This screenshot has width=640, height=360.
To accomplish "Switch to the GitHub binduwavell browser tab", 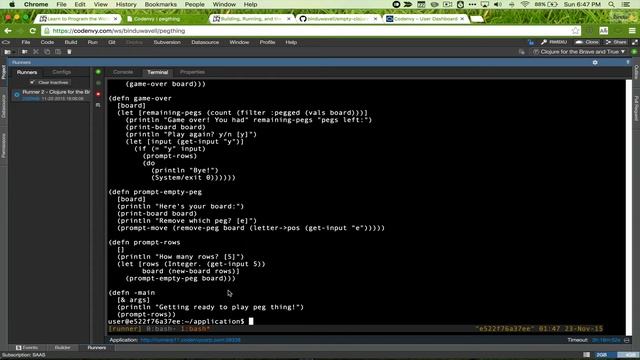I will pos(338,19).
